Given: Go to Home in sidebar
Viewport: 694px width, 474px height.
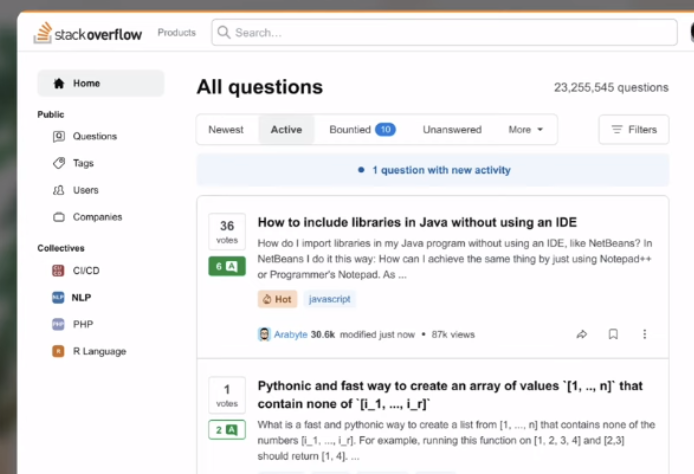Looking at the screenshot, I should point(101,83).
